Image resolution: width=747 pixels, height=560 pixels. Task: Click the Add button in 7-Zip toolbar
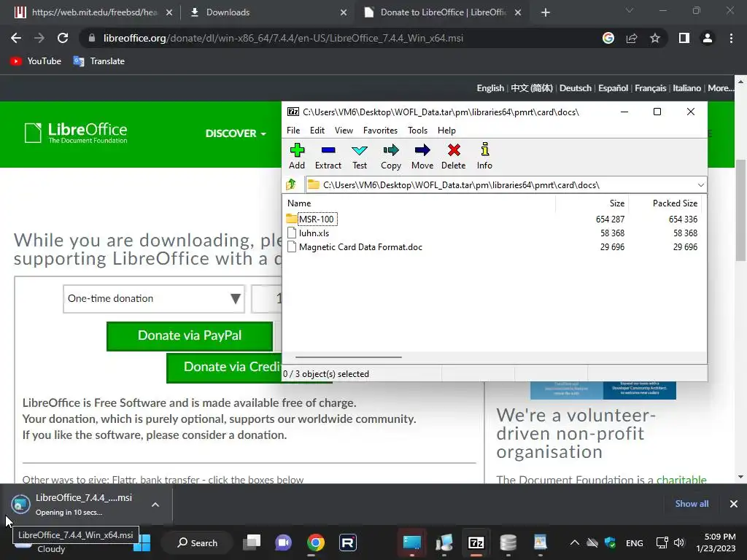(297, 156)
